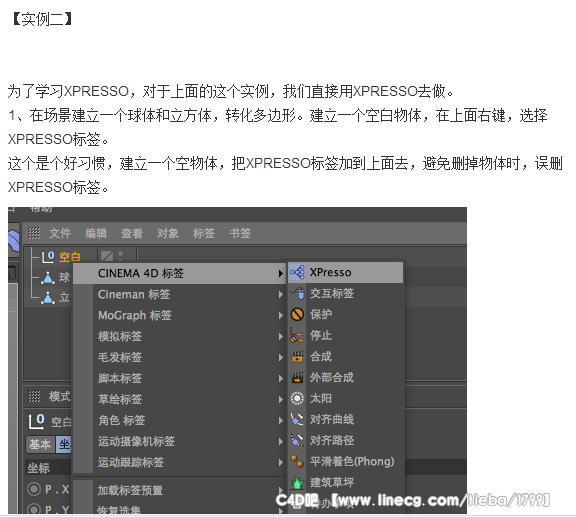Screen dimensions: 576x517
Task: Click the 【实例二】 heading text
Action: coord(43,19)
